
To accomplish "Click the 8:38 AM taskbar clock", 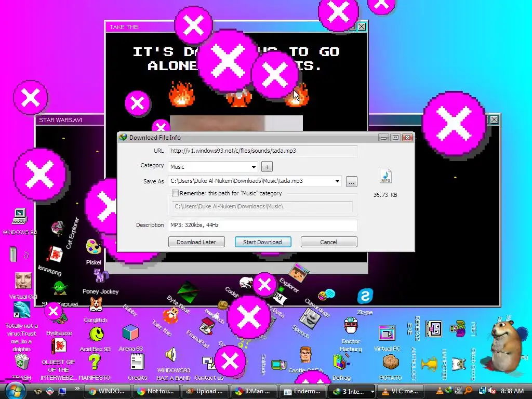I will (x=512, y=391).
